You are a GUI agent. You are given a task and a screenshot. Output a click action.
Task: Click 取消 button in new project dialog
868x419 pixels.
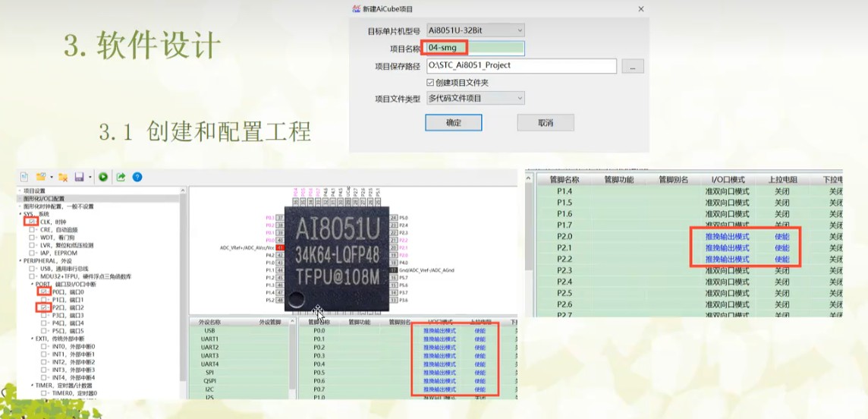546,123
